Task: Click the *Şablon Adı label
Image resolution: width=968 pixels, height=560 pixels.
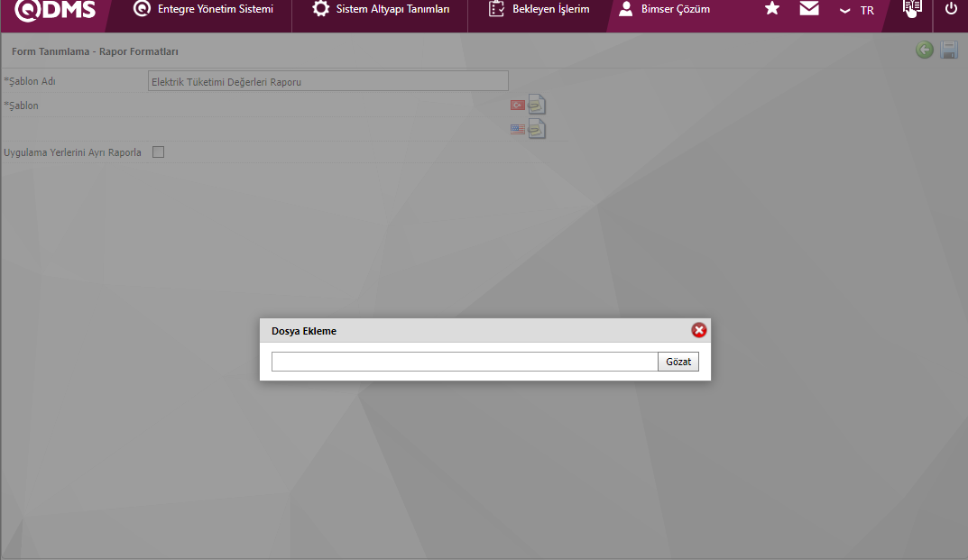Action: pos(30,81)
